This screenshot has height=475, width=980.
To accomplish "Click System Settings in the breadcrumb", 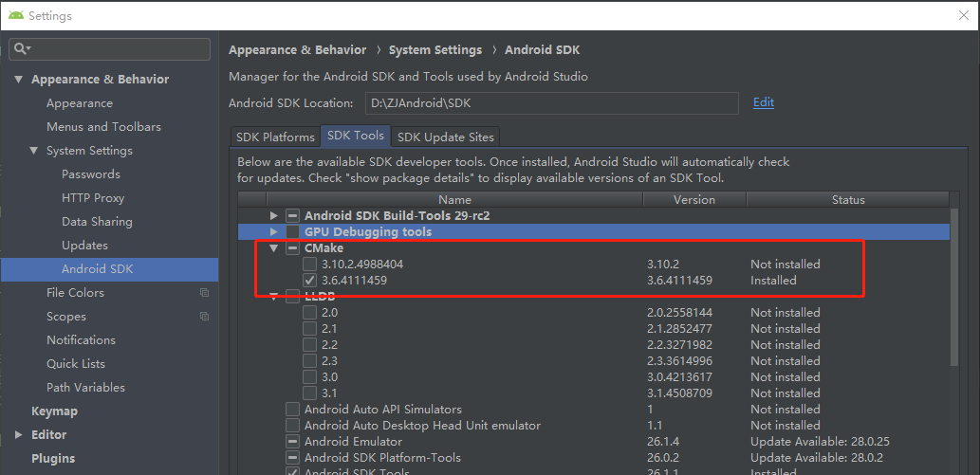I will point(435,50).
